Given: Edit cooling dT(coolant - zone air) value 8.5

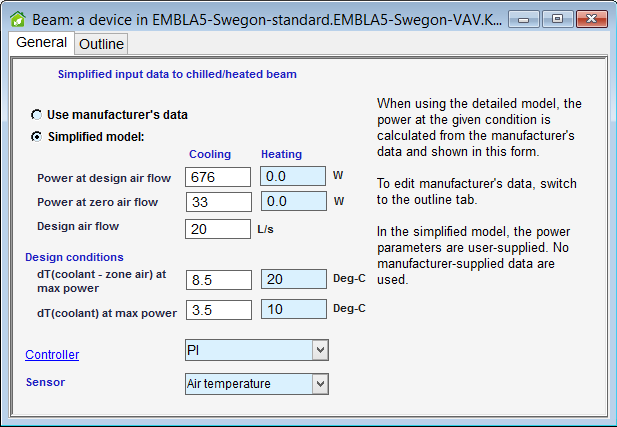Looking at the screenshot, I should 219,280.
